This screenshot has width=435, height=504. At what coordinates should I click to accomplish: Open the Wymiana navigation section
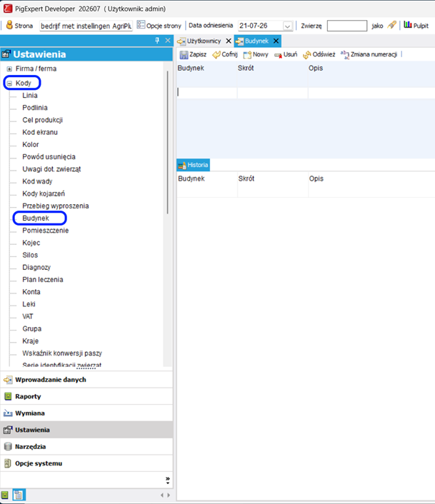86,413
